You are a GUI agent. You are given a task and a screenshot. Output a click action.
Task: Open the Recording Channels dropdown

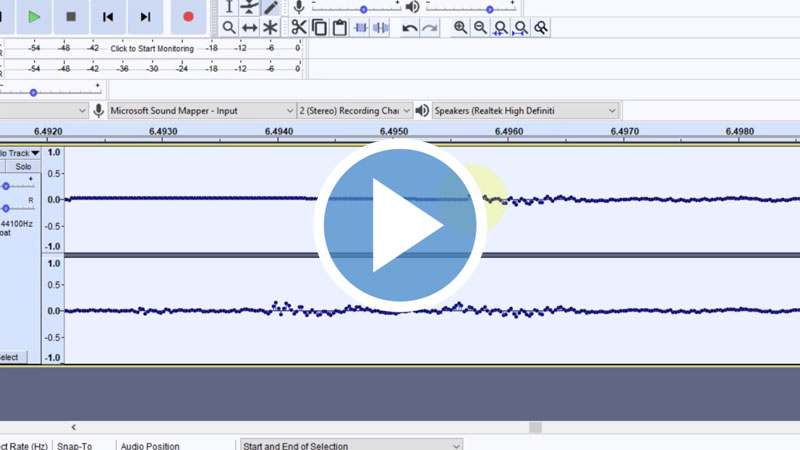pos(354,110)
